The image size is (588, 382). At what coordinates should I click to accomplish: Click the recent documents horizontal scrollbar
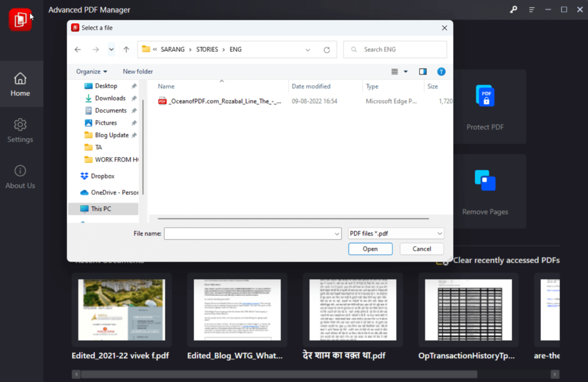click(x=279, y=374)
